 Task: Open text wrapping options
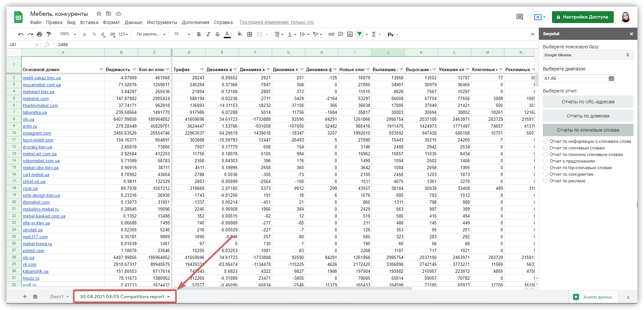tap(305, 34)
